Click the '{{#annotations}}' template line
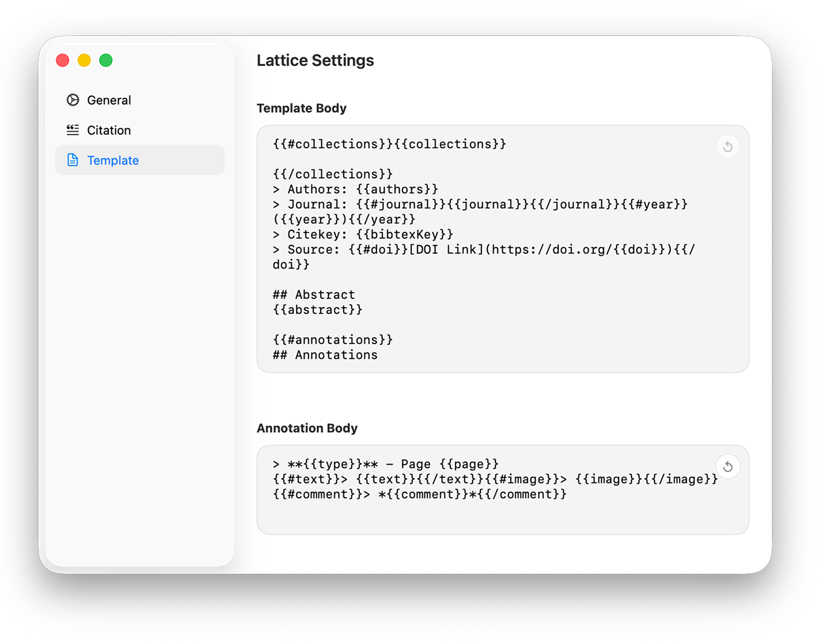 [333, 340]
